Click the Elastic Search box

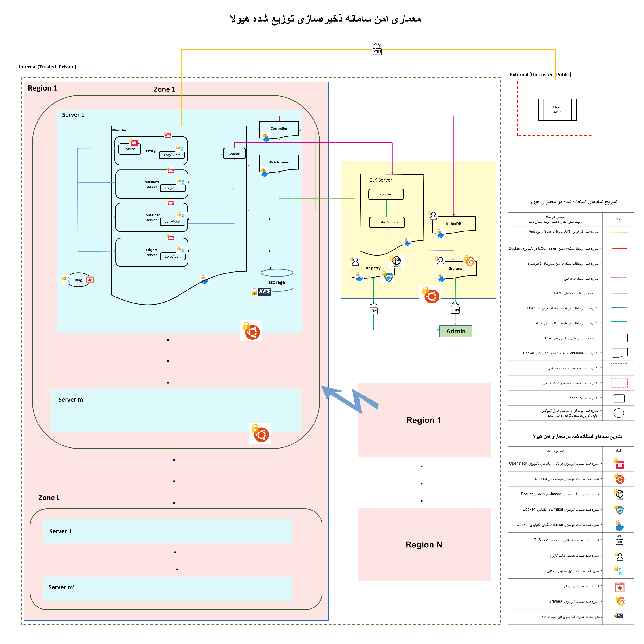387,222
